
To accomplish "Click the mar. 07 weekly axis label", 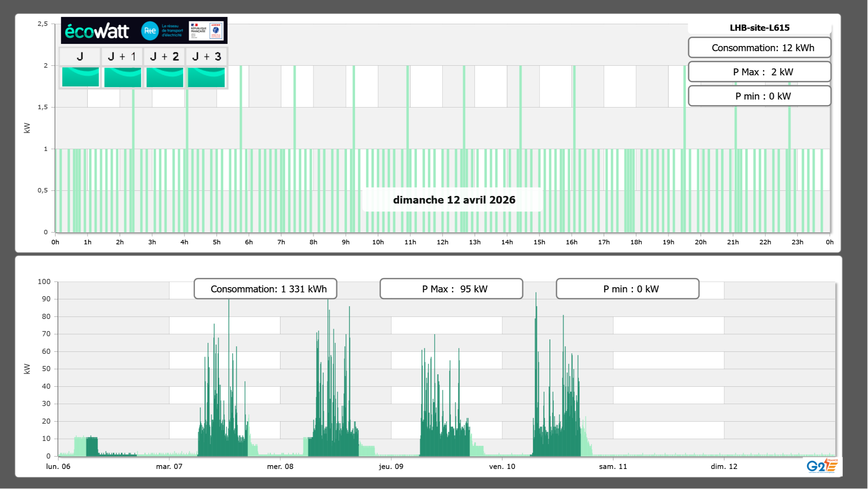I will point(169,466).
